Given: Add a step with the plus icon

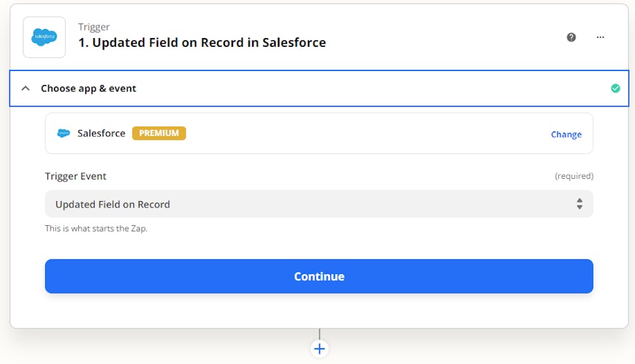Looking at the screenshot, I should 319,349.
